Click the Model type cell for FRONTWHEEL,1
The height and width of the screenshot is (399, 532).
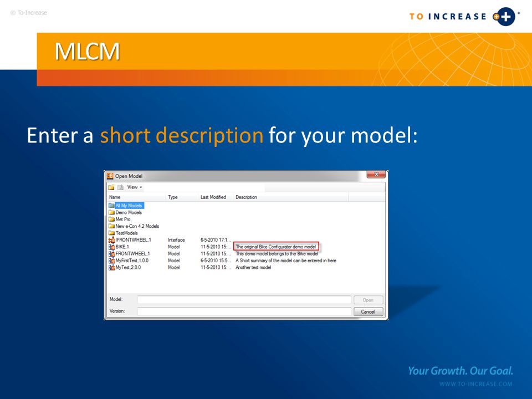pyautogui.click(x=173, y=253)
